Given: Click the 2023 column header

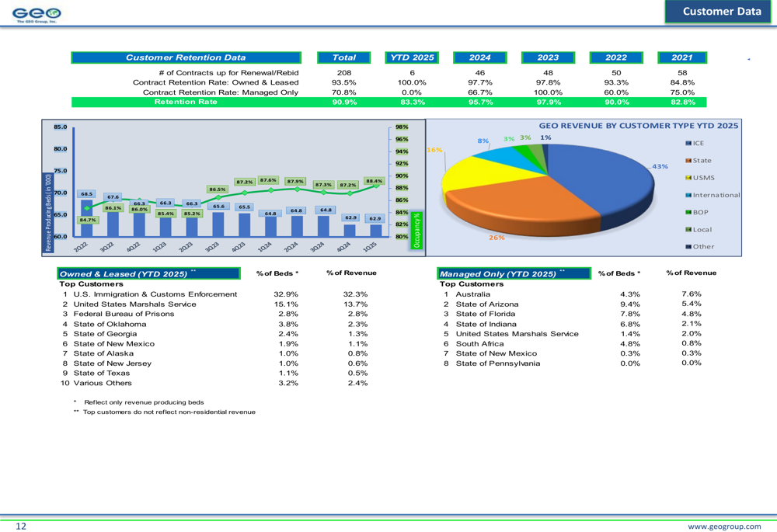Looking at the screenshot, I should tap(548, 57).
